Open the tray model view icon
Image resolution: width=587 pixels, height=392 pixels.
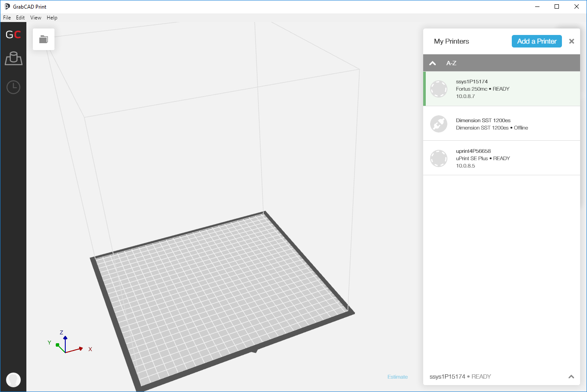(x=13, y=58)
